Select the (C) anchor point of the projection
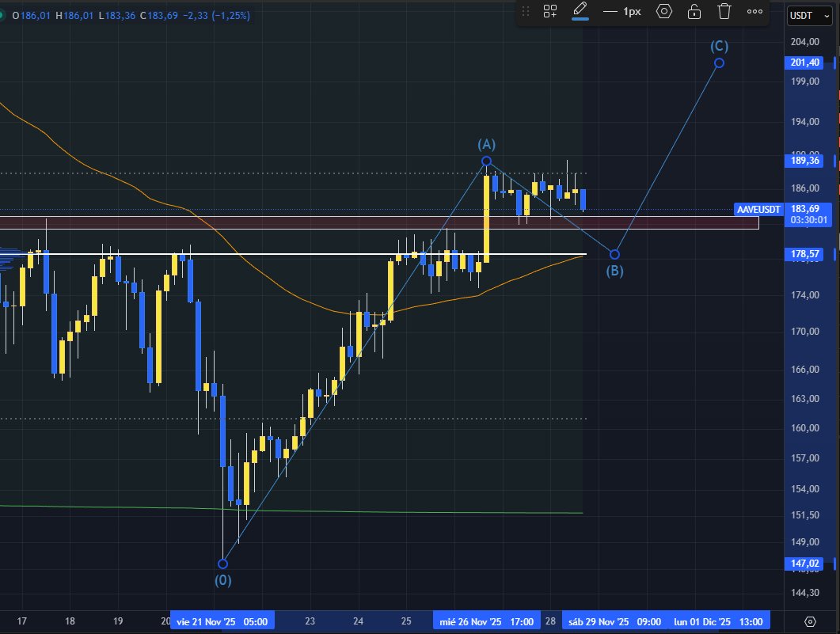 [719, 63]
